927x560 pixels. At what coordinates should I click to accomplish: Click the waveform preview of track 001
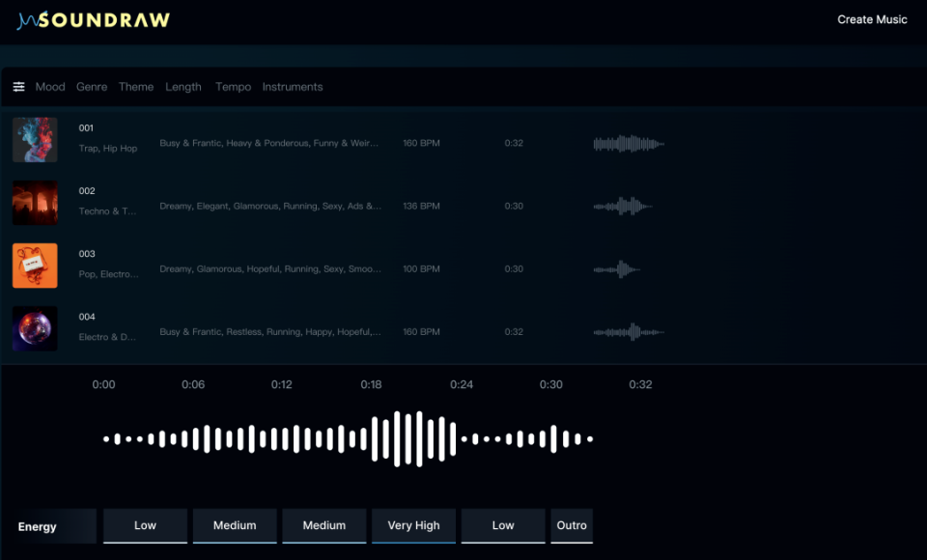pyautogui.click(x=629, y=144)
